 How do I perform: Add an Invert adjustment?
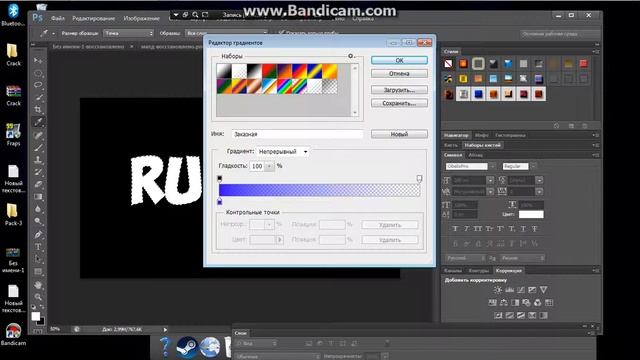click(x=498, y=316)
